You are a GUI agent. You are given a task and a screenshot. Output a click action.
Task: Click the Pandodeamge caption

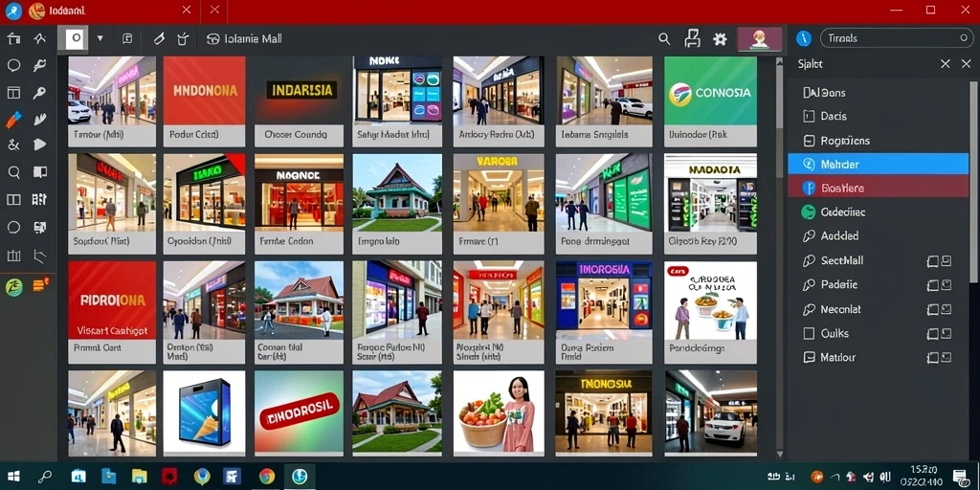(697, 348)
